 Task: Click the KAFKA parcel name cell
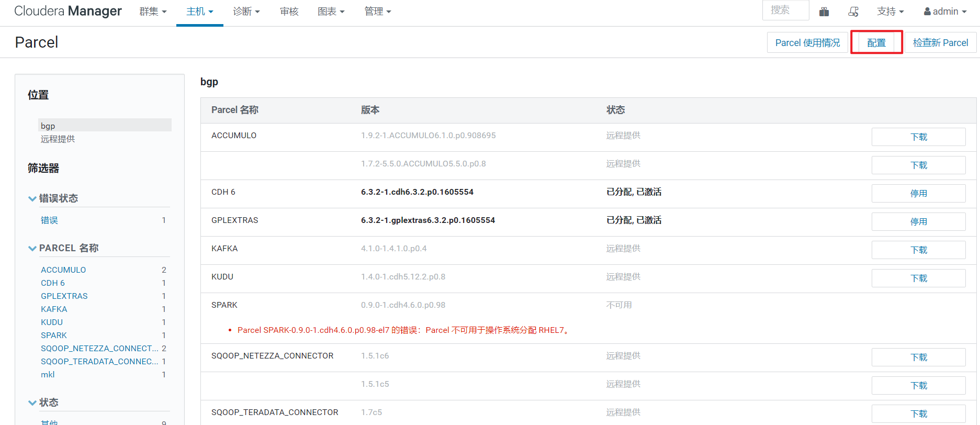[x=224, y=249]
